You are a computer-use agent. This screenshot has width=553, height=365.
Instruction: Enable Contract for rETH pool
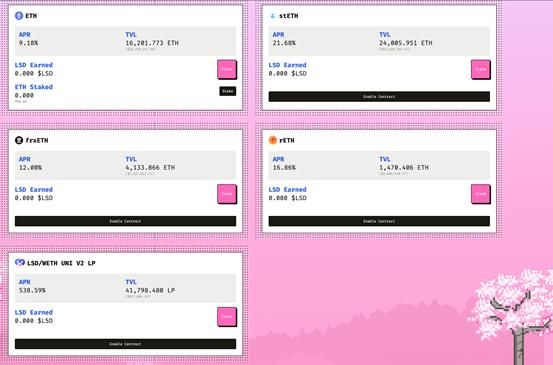click(x=379, y=221)
